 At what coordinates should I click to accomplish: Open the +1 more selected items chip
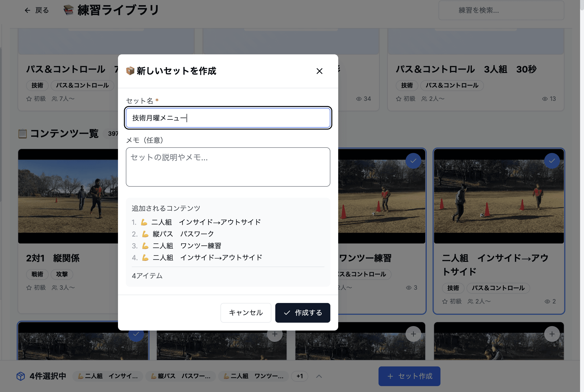click(x=300, y=376)
